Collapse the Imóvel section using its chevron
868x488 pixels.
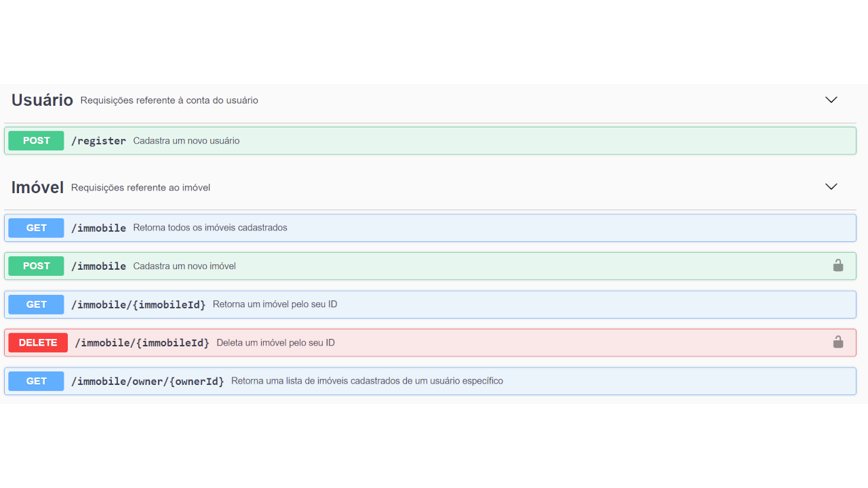[831, 186]
